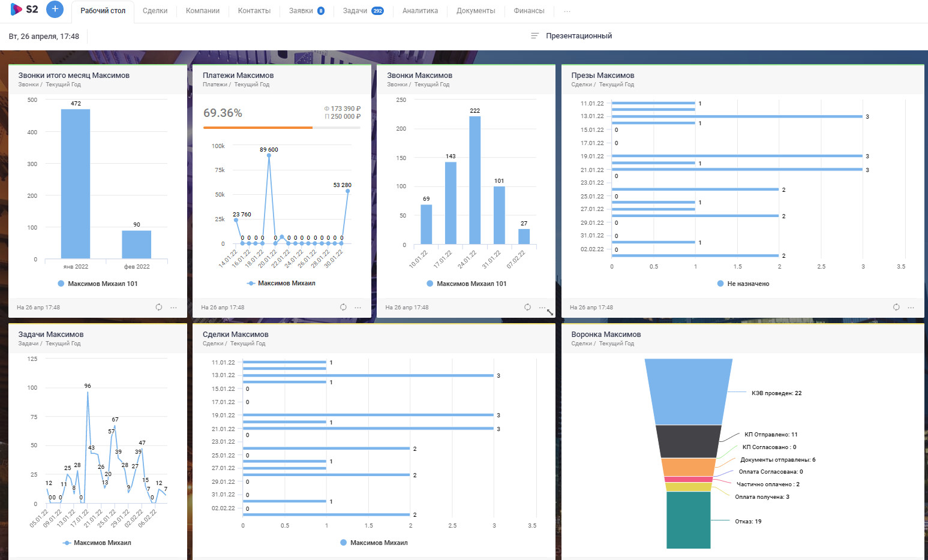Screen dimensions: 928x560
Task: Refresh the Звонки итого месяц Максимов widget
Action: [x=159, y=307]
